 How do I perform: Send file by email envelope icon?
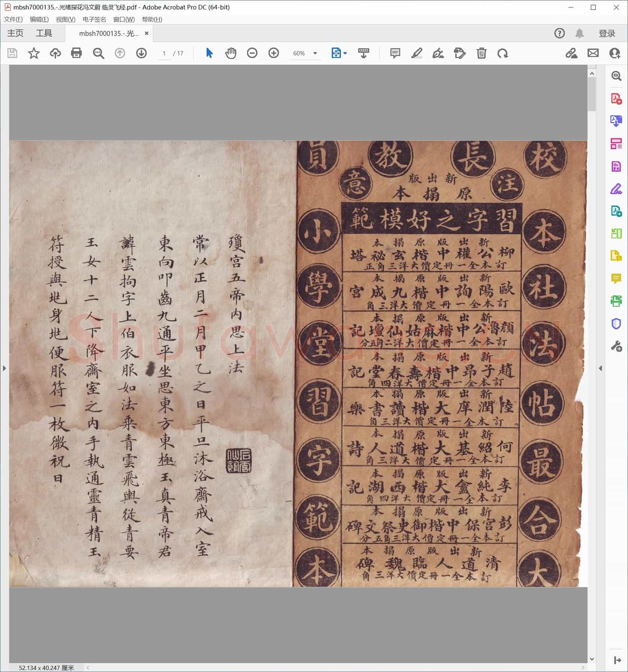593,53
